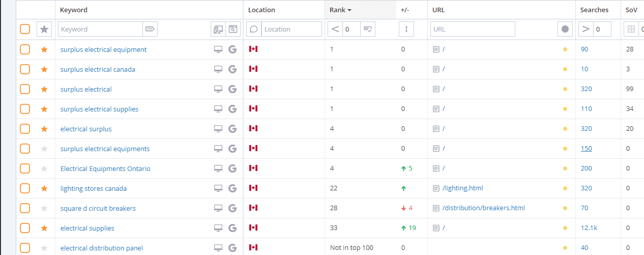The width and height of the screenshot is (644, 255).
Task: Sort by the Keyword column header
Action: point(74,10)
